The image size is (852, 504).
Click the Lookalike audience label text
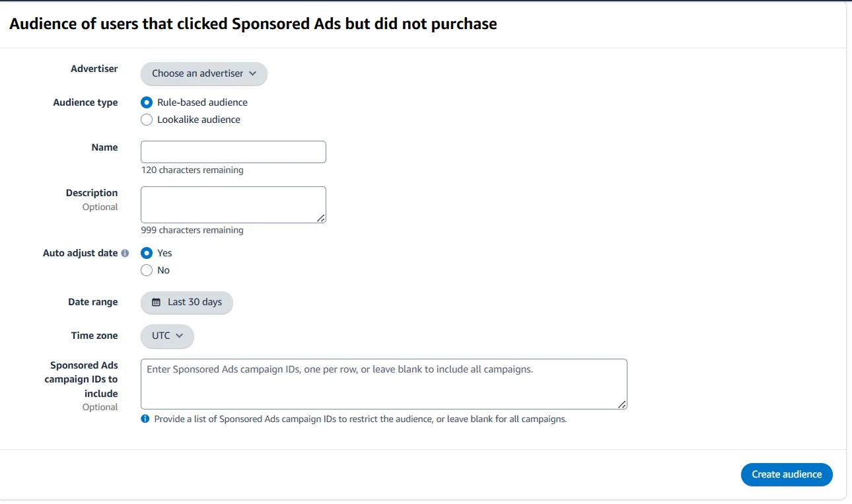click(199, 120)
